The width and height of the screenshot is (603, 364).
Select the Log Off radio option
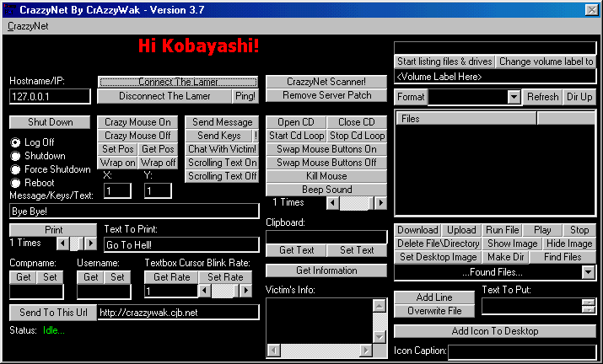(15, 142)
